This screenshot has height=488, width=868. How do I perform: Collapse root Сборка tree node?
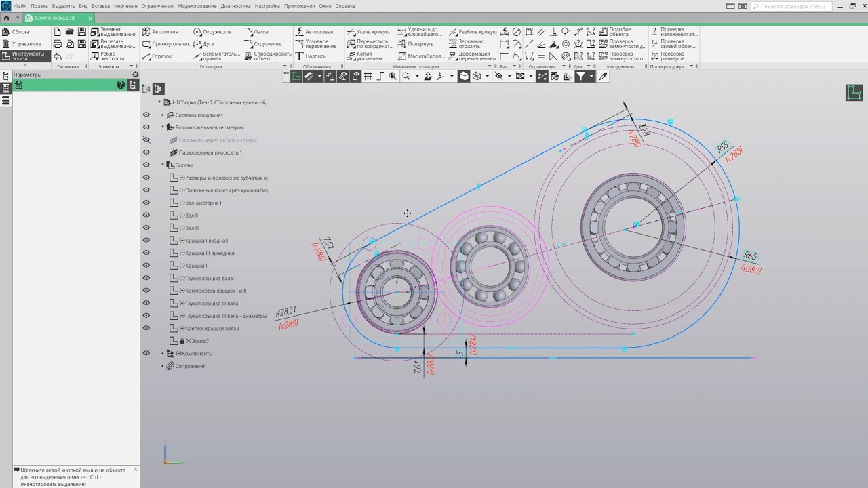pyautogui.click(x=159, y=102)
